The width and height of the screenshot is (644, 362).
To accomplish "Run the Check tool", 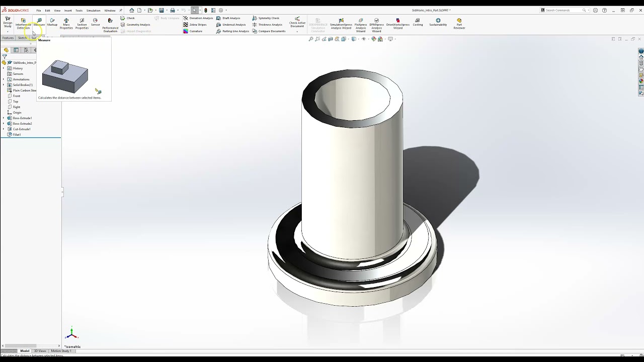I will (128, 18).
